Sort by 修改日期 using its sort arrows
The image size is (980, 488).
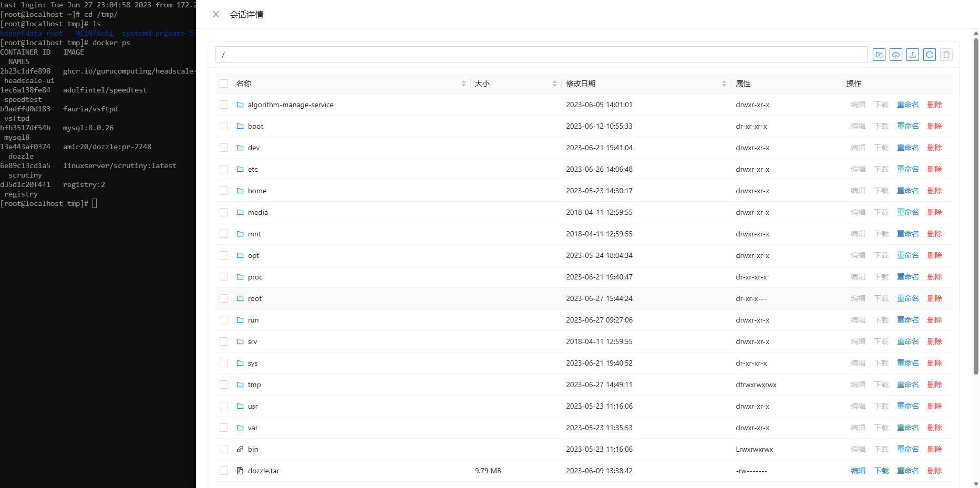point(724,84)
